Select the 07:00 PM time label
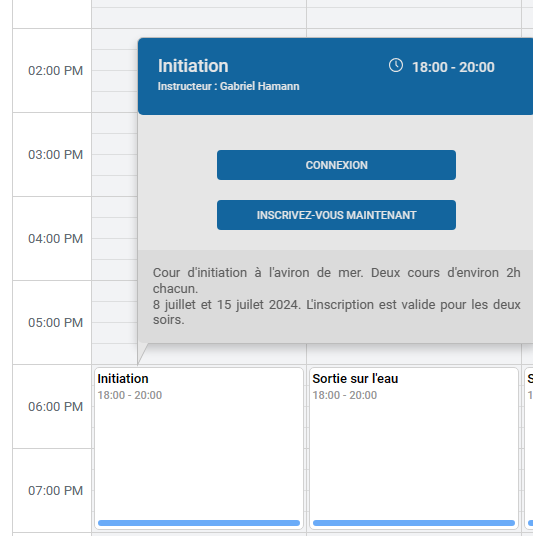Viewport: 533px width, 536px height. click(55, 491)
